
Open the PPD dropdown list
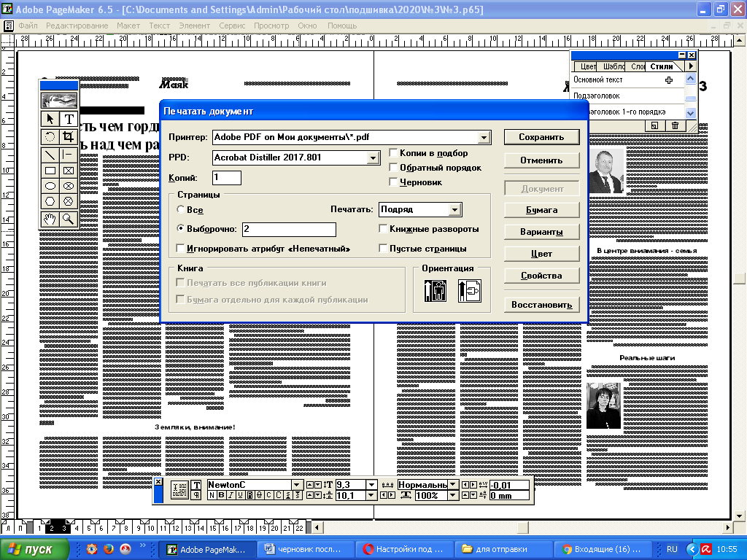(x=373, y=158)
